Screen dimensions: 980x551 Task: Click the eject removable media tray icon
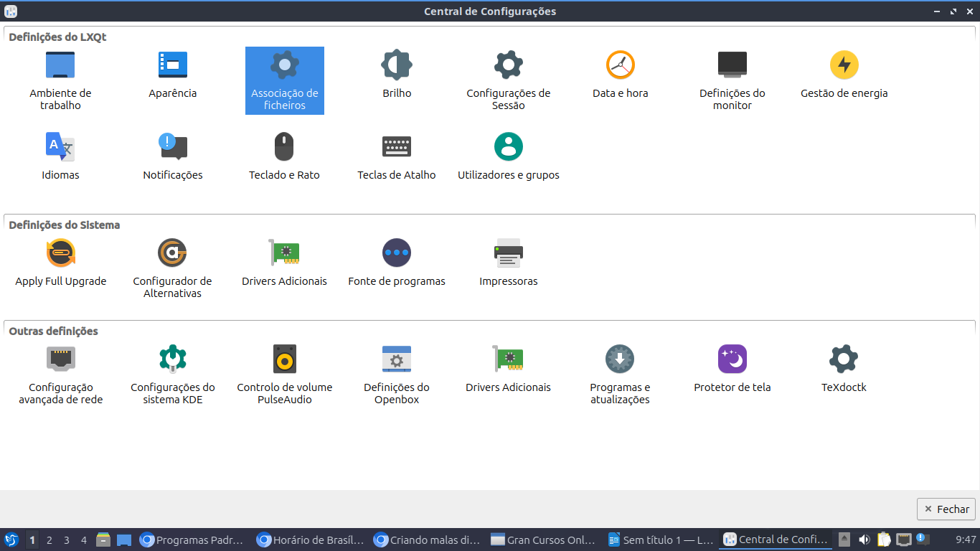844,540
